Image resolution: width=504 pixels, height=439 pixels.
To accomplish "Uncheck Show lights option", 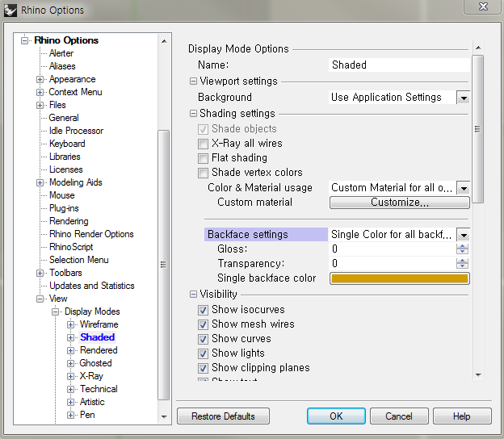I will (x=203, y=353).
